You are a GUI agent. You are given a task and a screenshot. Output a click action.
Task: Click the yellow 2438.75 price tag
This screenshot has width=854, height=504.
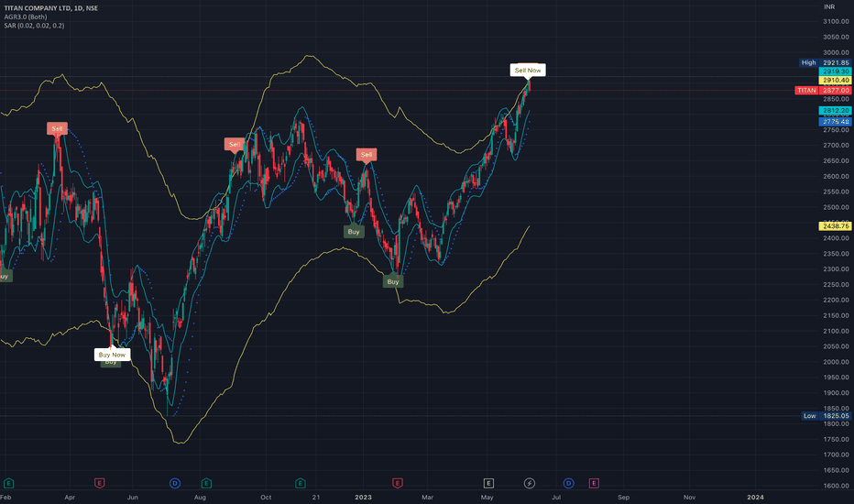point(836,225)
